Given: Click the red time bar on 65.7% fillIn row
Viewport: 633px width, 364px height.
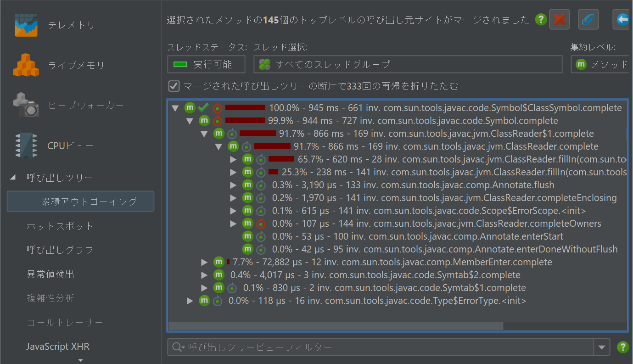Looking at the screenshot, I should pos(281,159).
